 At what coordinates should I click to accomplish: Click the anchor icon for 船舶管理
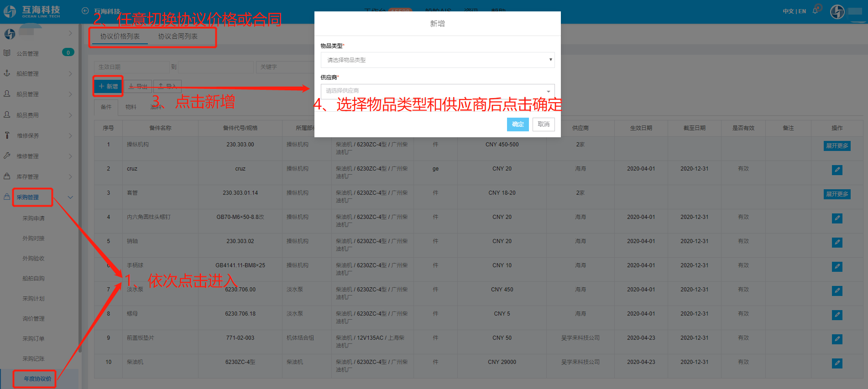tap(7, 73)
